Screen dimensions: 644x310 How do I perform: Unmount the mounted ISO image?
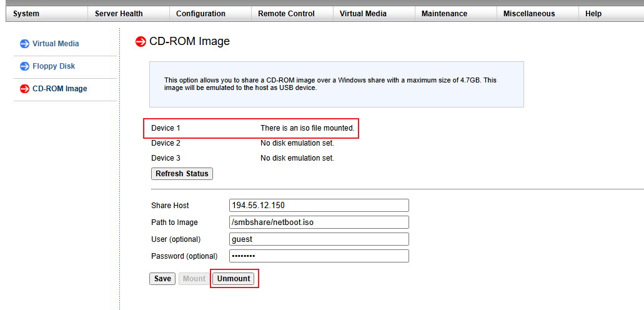tap(234, 279)
